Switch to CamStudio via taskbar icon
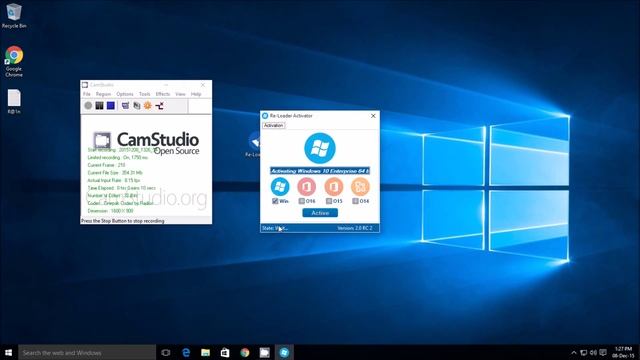 [x=264, y=352]
